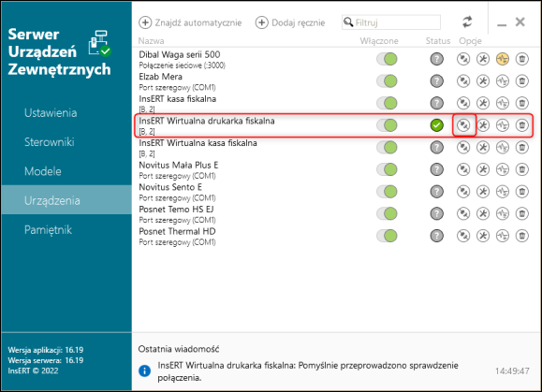Open diagnostics for InsERT kasa fiskalna
Image resolution: width=542 pixels, height=392 pixels.
click(503, 103)
